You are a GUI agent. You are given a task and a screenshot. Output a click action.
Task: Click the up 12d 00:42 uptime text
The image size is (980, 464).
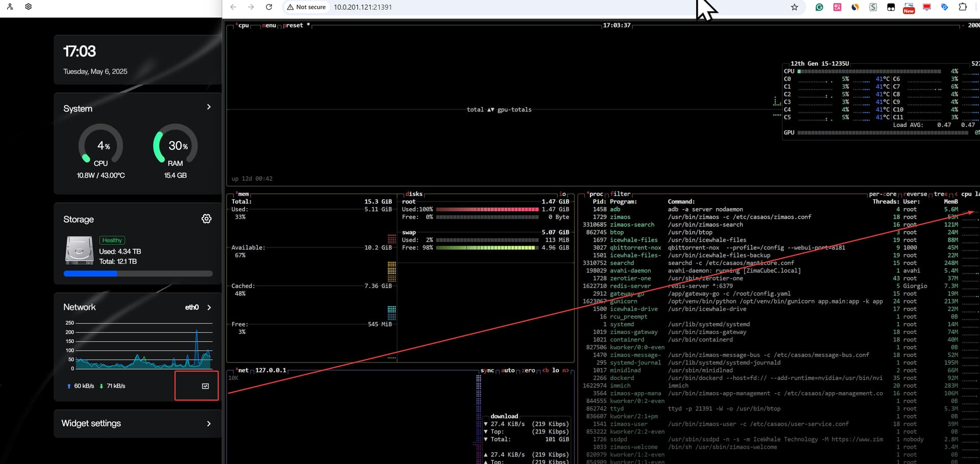tap(252, 178)
